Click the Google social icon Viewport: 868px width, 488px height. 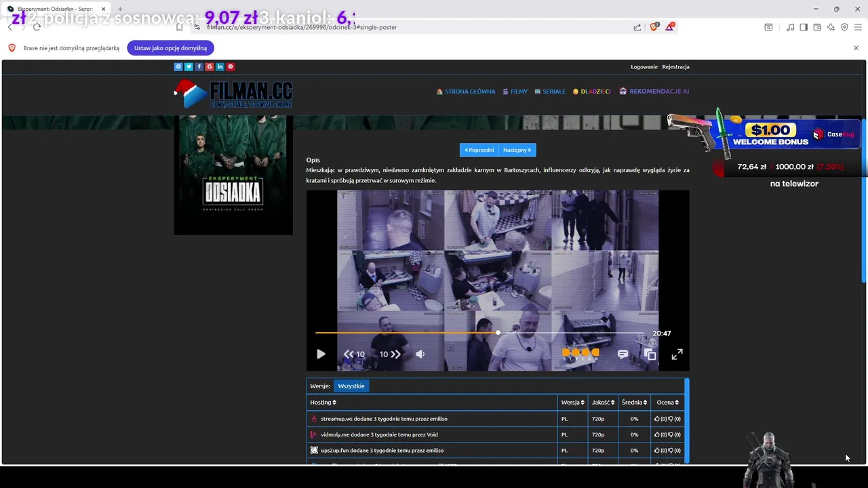point(210,66)
